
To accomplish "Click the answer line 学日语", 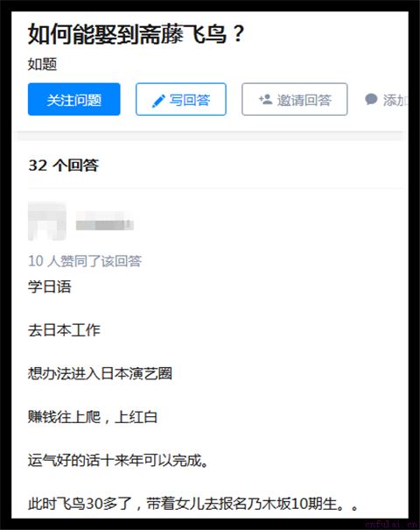I will point(50,286).
